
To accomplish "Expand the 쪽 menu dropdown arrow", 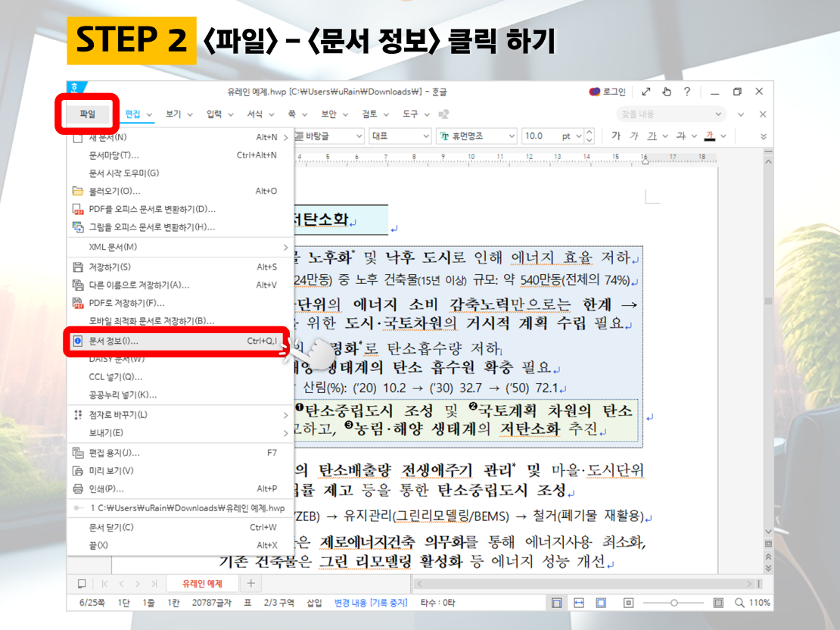I will (304, 115).
